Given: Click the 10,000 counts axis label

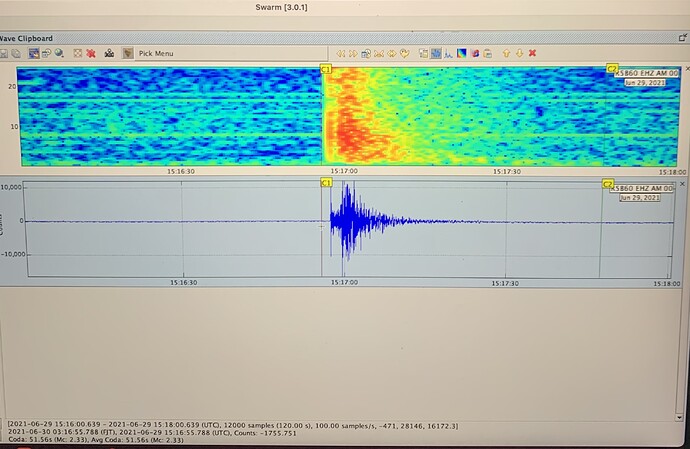Looking at the screenshot, I should point(11,187).
